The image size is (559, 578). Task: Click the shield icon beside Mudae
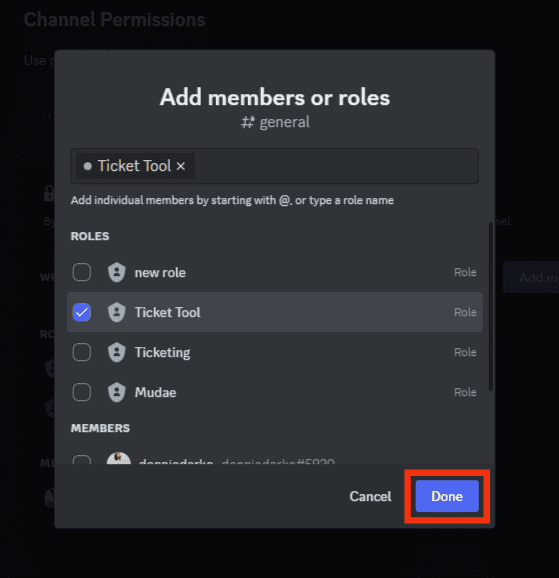(x=117, y=392)
